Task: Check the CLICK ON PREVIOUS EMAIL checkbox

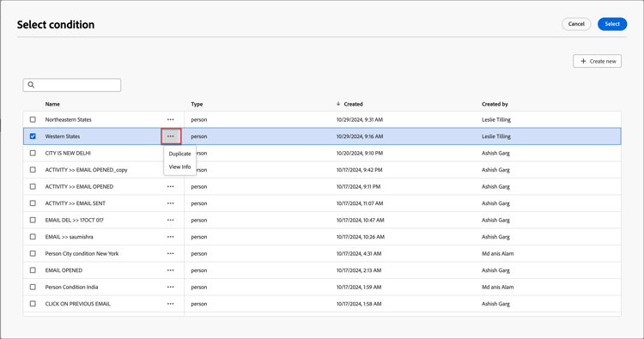Action: tap(33, 304)
